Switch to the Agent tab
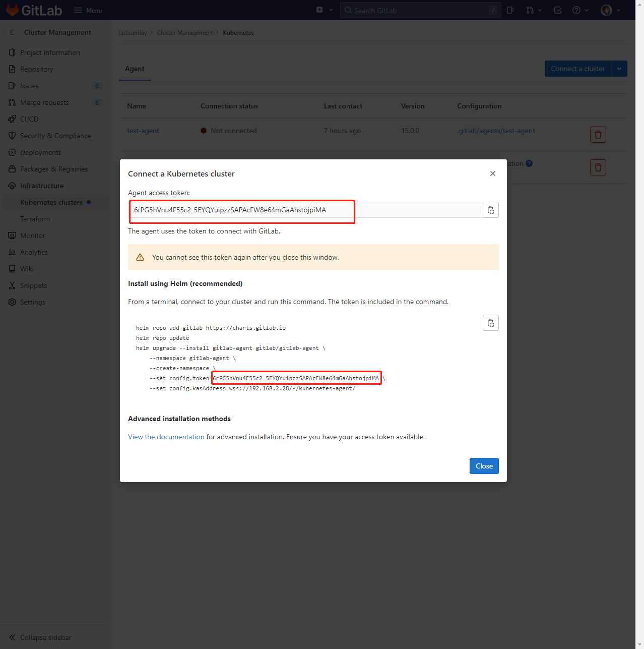 (x=135, y=69)
